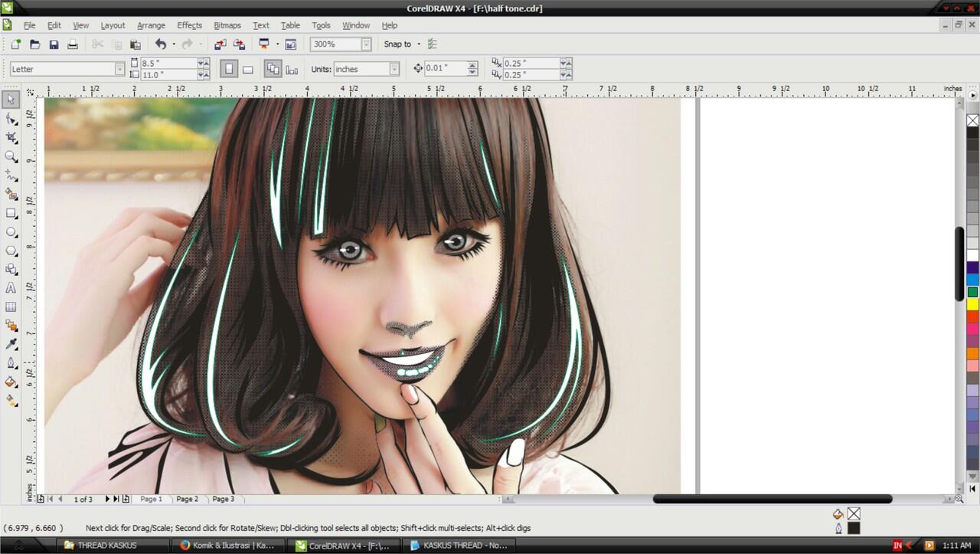Select the Text tool
This screenshot has height=554, width=980.
tap(11, 288)
